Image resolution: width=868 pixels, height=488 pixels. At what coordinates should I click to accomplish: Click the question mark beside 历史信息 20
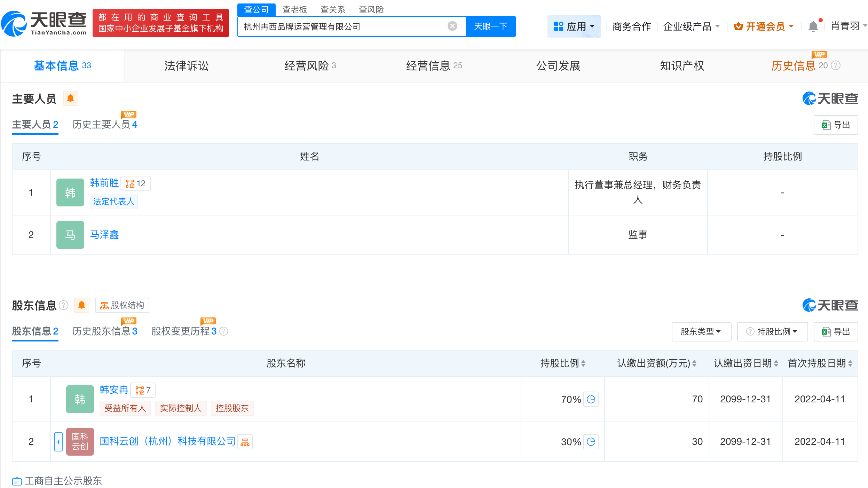(836, 65)
